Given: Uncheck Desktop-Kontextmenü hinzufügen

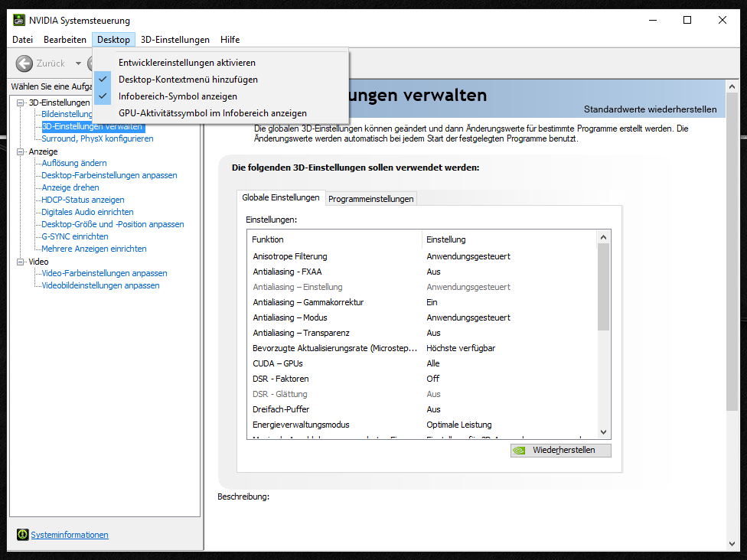Looking at the screenshot, I should 220,80.
